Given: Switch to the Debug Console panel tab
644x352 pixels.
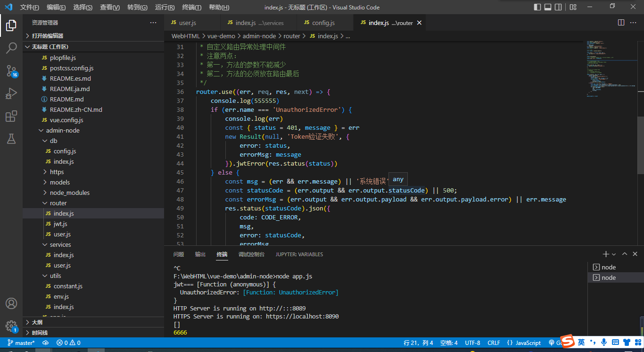Looking at the screenshot, I should (251, 254).
